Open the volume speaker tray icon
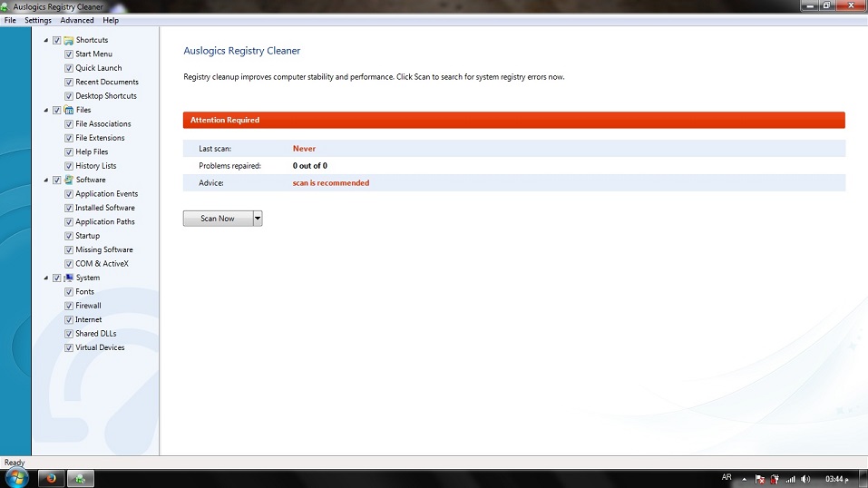The width and height of the screenshot is (868, 488). 805,479
